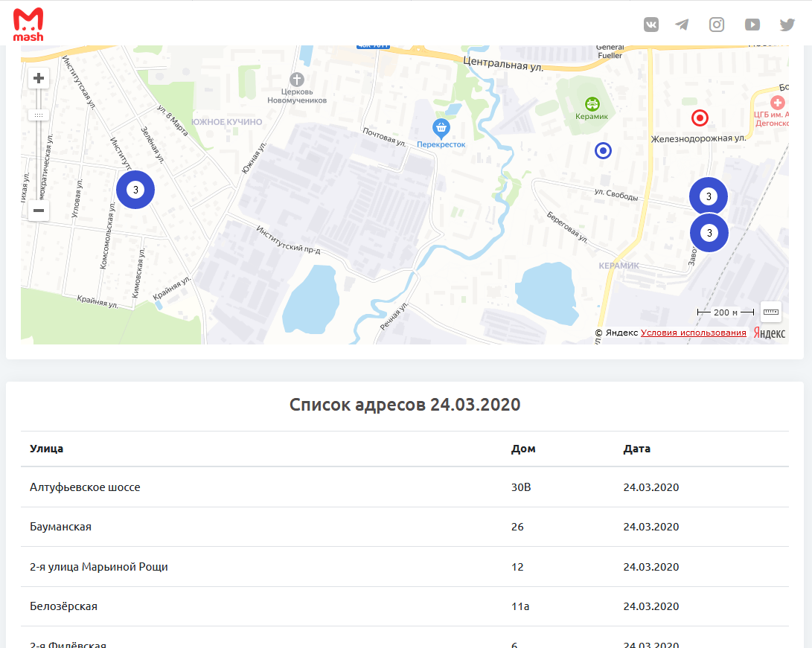Click the lower cluster of 3 near Заводская
Screen dimensions: 812x648
pyautogui.click(x=709, y=233)
